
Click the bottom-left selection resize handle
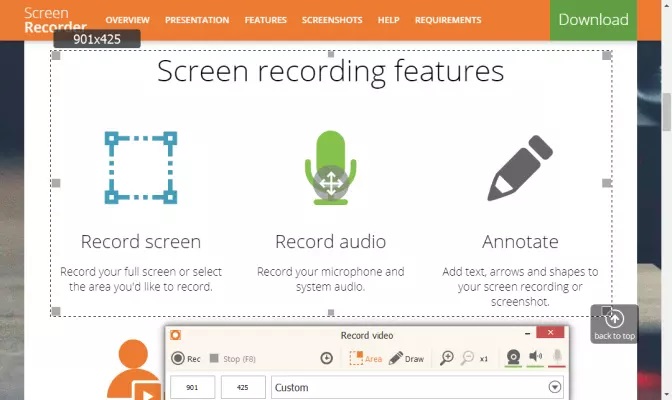click(56, 311)
